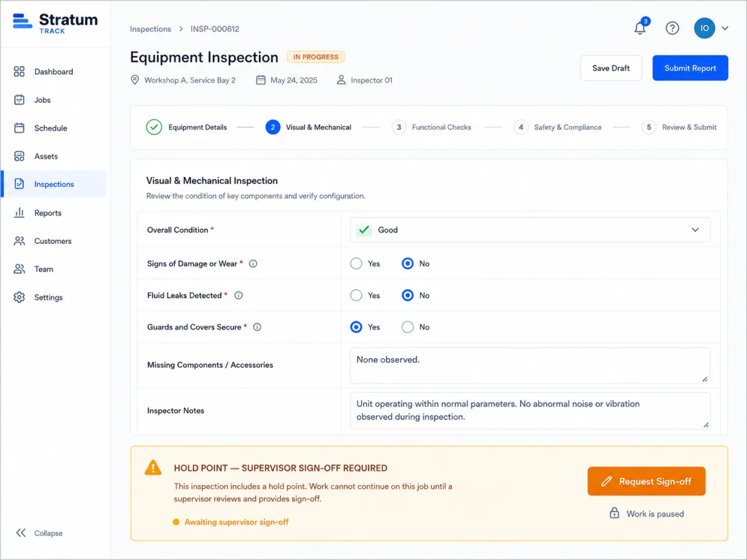Open the help question mark icon
This screenshot has width=747, height=560.
672,28
